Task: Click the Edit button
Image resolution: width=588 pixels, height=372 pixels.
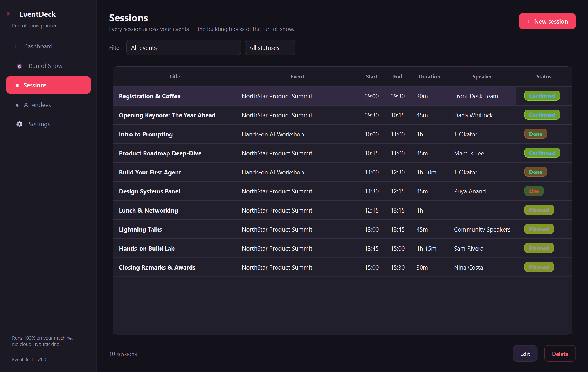Action: coord(525,354)
